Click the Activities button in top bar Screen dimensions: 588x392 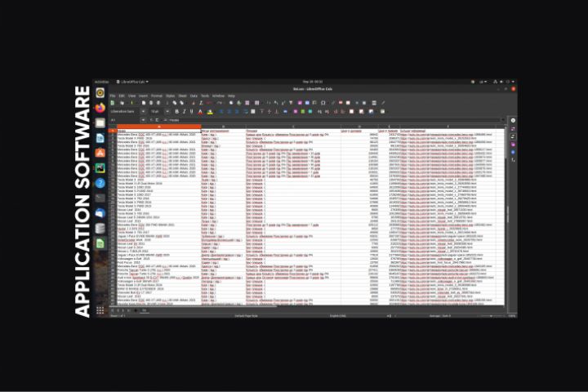coord(101,82)
